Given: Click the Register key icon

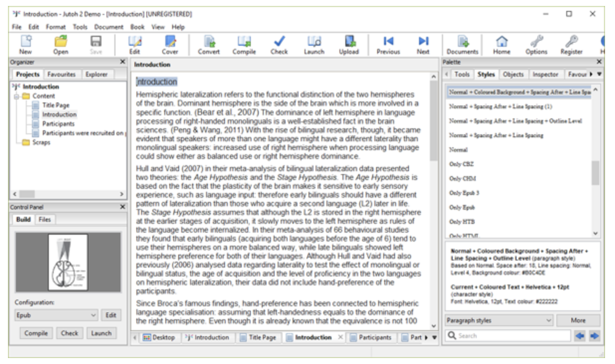Looking at the screenshot, I should click(571, 44).
